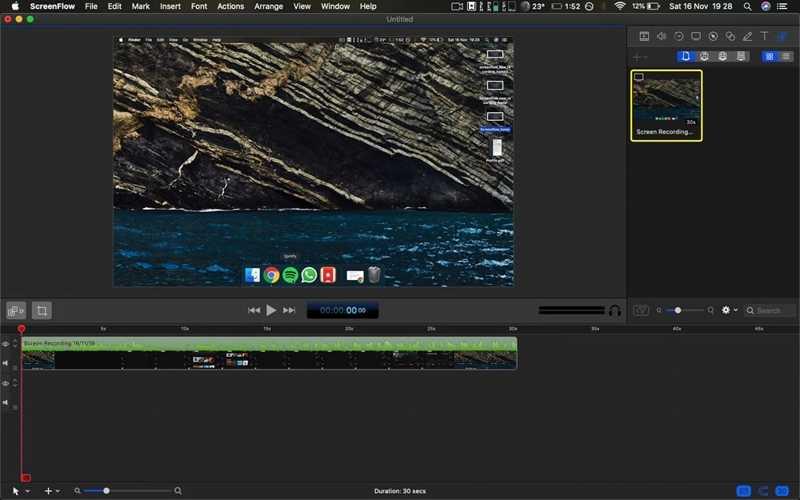The width and height of the screenshot is (800, 500).
Task: Open the Video Motion inspector tab
Action: (x=679, y=36)
